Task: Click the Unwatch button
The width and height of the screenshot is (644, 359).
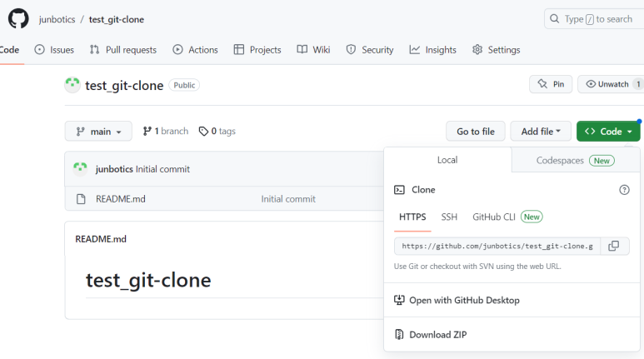Action: [x=611, y=84]
